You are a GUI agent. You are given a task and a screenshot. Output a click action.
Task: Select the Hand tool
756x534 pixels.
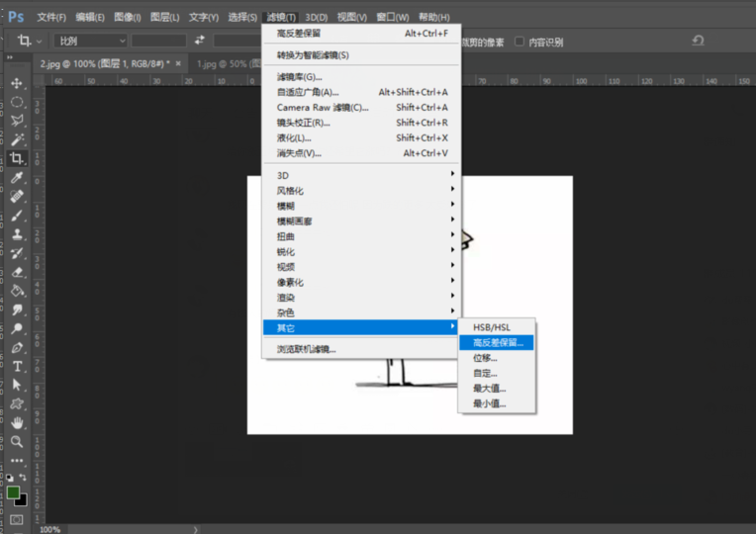[x=17, y=423]
